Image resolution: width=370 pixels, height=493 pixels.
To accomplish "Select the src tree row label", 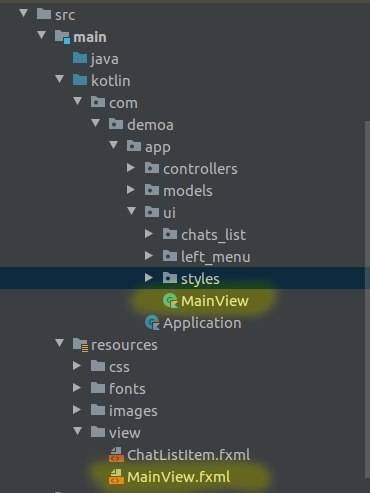I will point(65,15).
